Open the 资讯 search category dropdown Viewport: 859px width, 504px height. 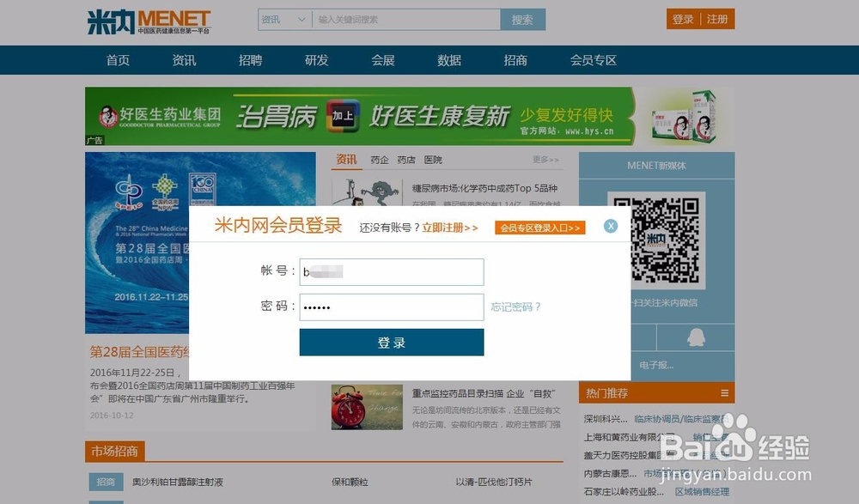[283, 18]
